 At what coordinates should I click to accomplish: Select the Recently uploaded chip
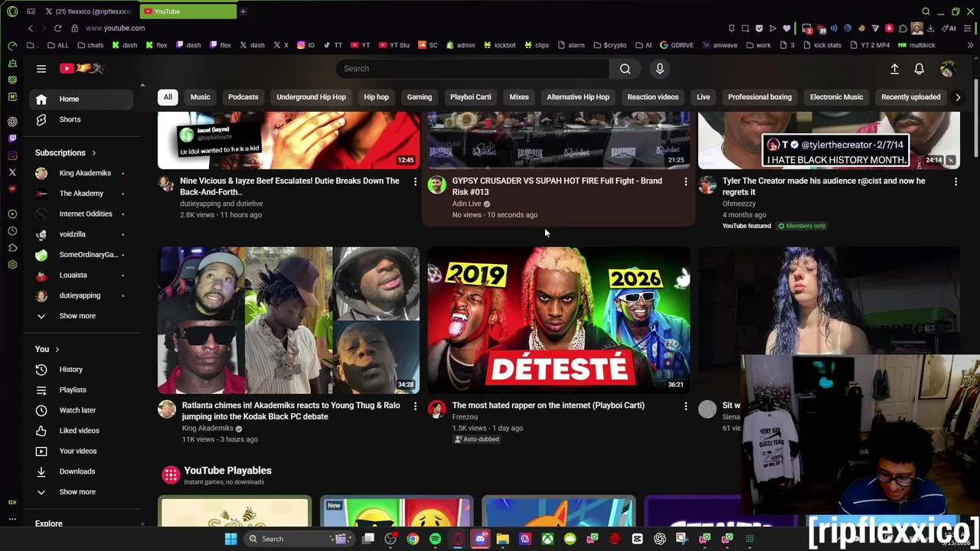tap(911, 97)
